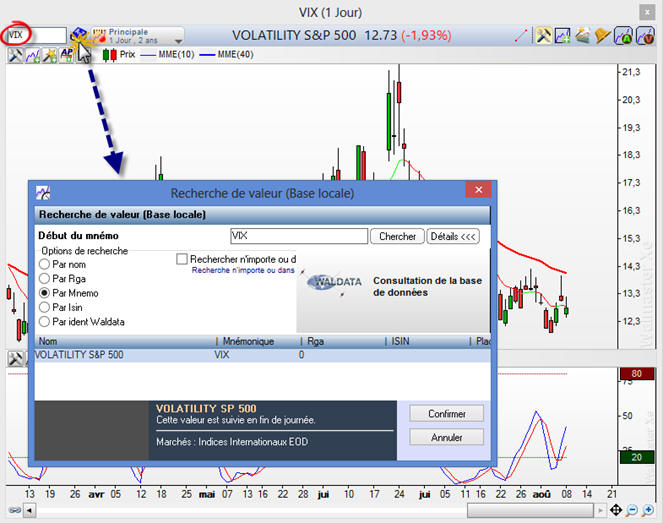Click the MME(40) legend entry
The width and height of the screenshot is (663, 523).
coord(226,55)
